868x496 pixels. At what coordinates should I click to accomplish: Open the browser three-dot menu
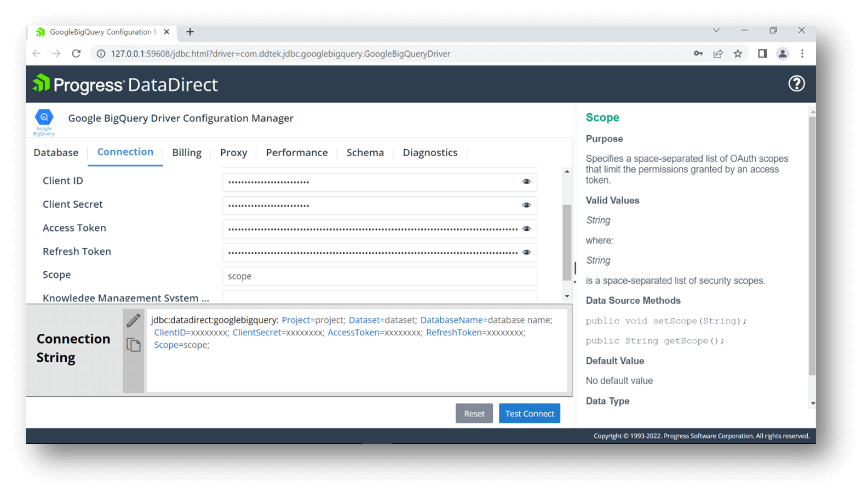coord(802,54)
